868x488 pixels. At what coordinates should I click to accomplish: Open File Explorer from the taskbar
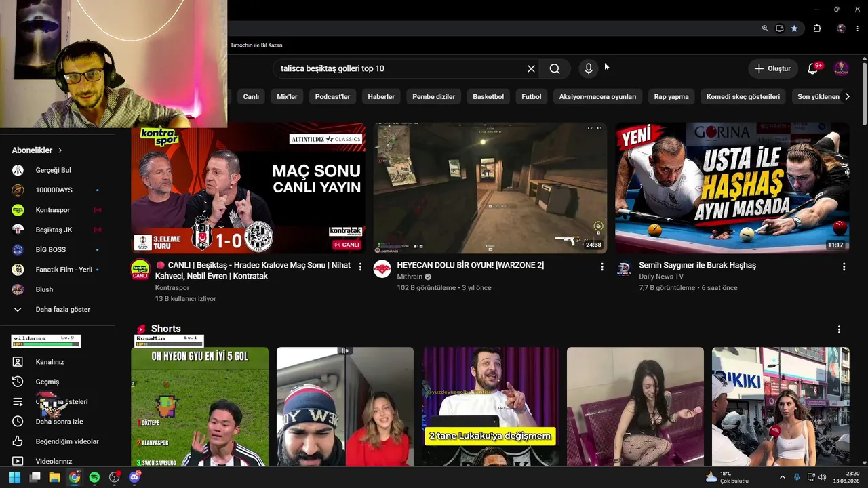coord(54,477)
